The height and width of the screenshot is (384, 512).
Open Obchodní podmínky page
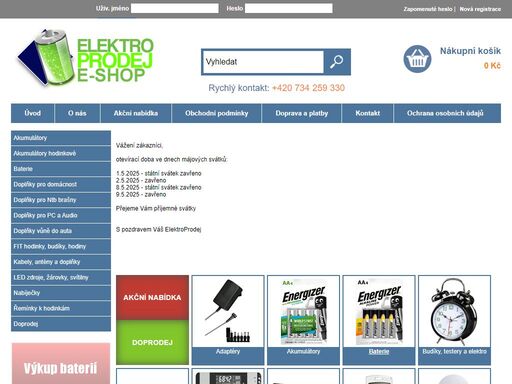pos(217,113)
